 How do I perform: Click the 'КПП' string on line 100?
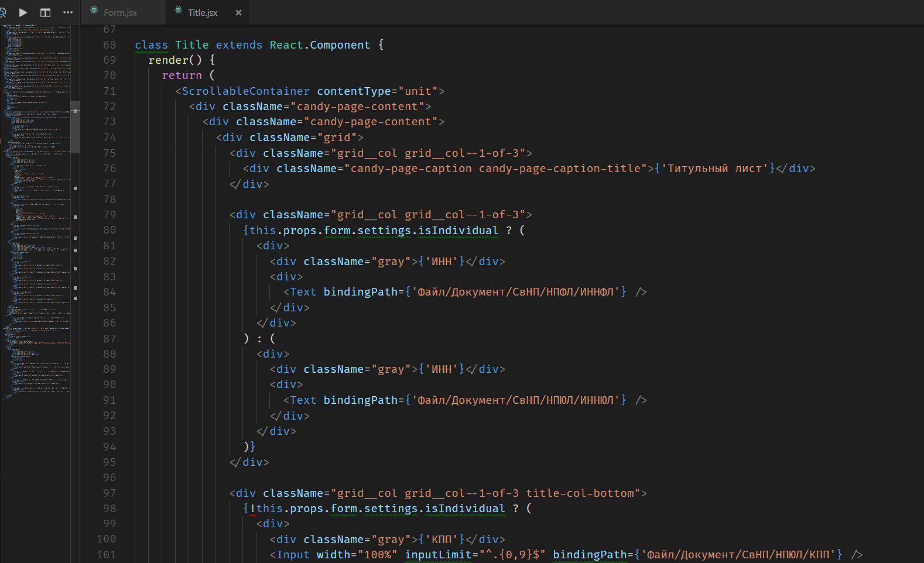click(x=442, y=540)
